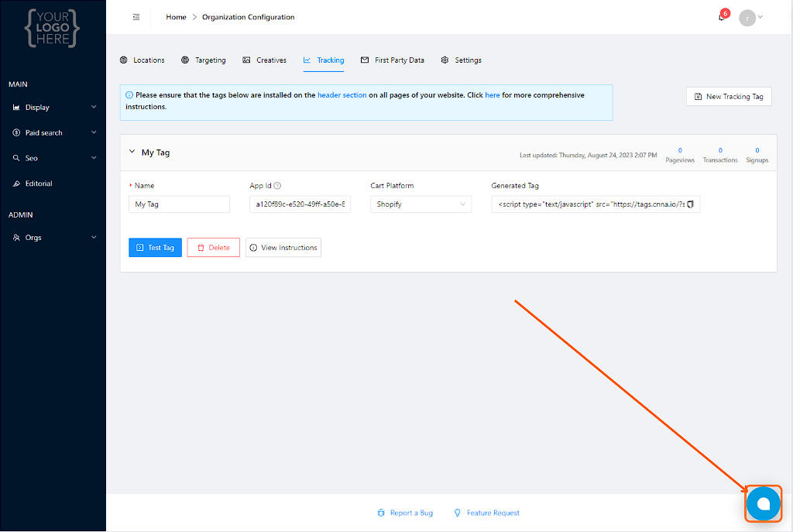
Task: Expand the Display sidebar menu
Action: tap(53, 107)
